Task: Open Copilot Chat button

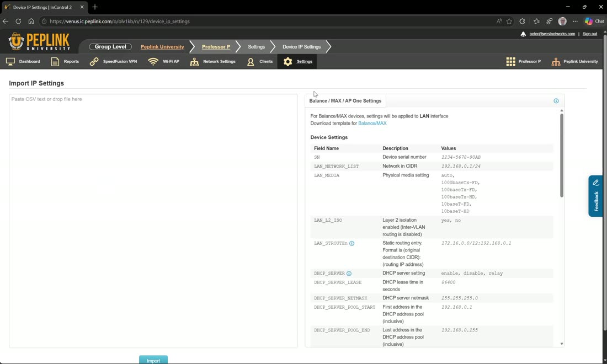Action: point(594,22)
